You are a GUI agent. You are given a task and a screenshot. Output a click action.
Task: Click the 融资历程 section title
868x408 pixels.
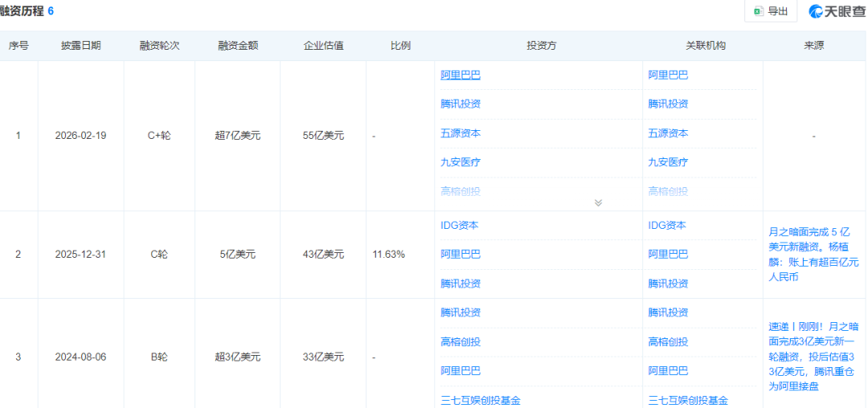click(23, 10)
